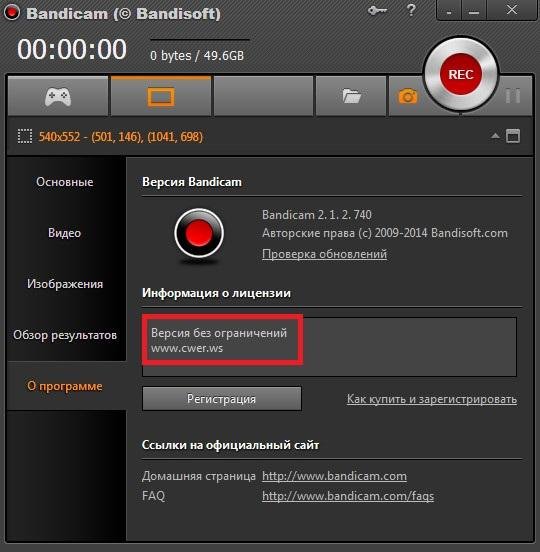Open help with the question mark icon

pyautogui.click(x=411, y=10)
